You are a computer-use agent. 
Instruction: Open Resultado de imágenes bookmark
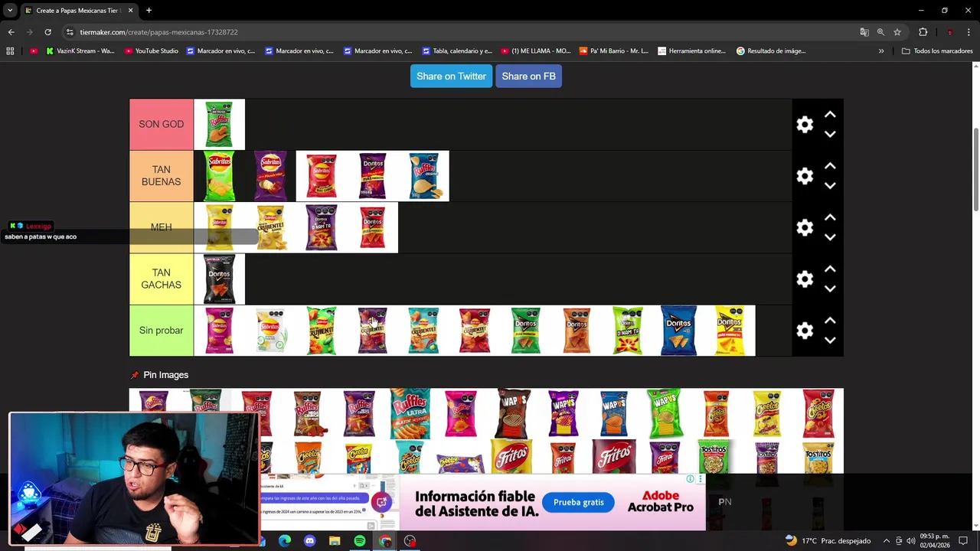point(770,51)
